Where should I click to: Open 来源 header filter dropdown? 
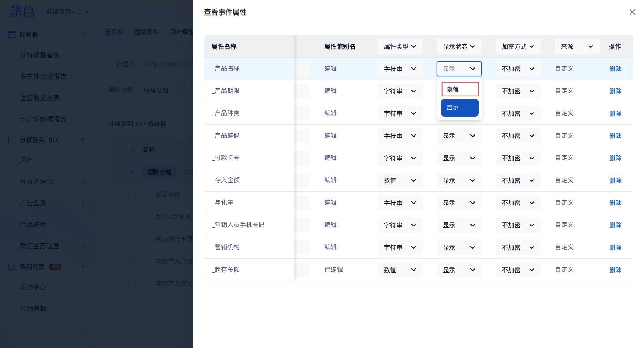coord(577,46)
